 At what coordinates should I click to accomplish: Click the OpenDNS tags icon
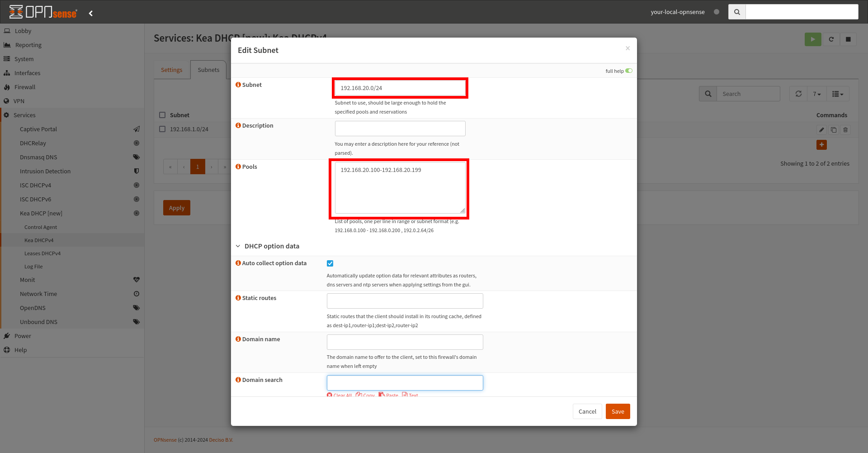[x=137, y=308]
